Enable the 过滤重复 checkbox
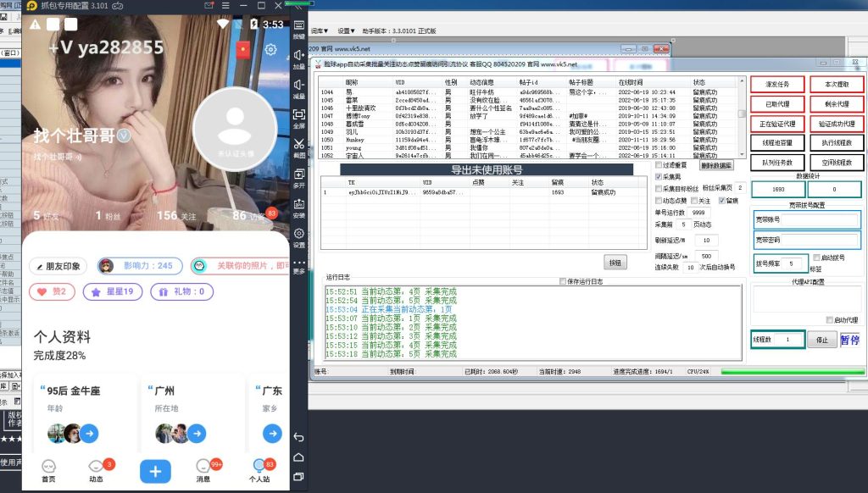The image size is (868, 493). pyautogui.click(x=658, y=165)
